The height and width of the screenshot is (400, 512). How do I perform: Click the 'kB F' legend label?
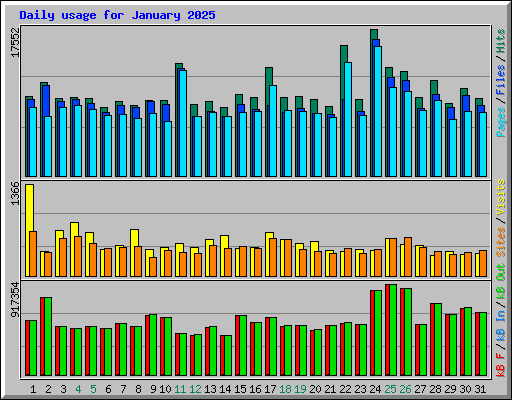(501, 365)
